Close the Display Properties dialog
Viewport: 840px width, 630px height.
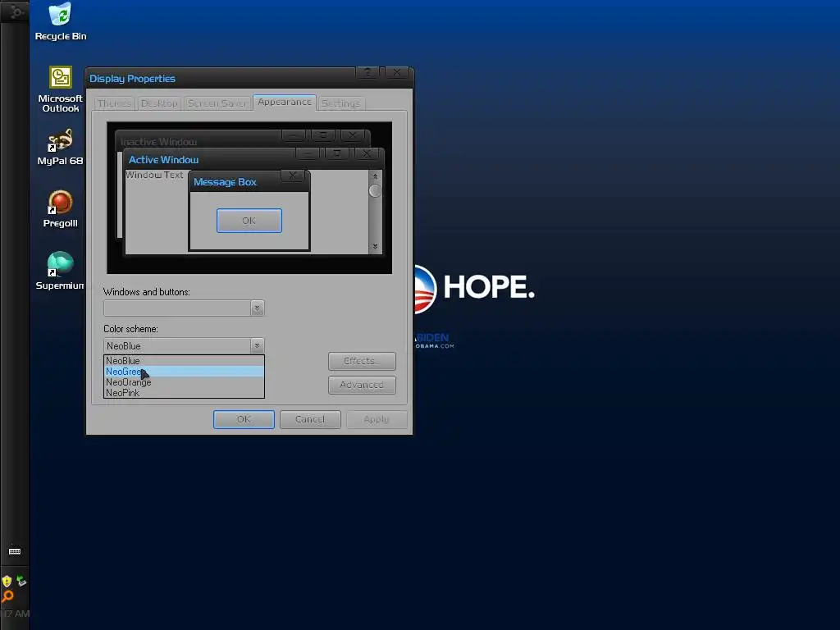click(397, 72)
